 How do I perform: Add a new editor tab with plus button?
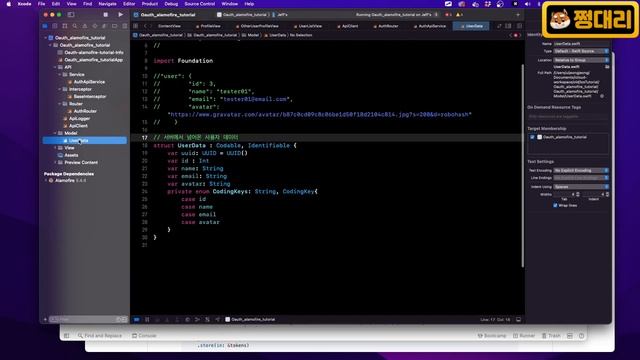tap(518, 15)
